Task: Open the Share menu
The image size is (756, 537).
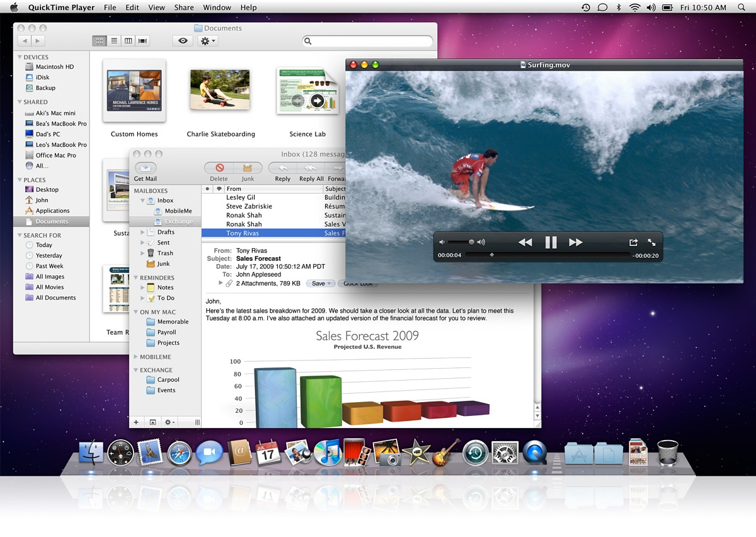Action: (x=184, y=8)
